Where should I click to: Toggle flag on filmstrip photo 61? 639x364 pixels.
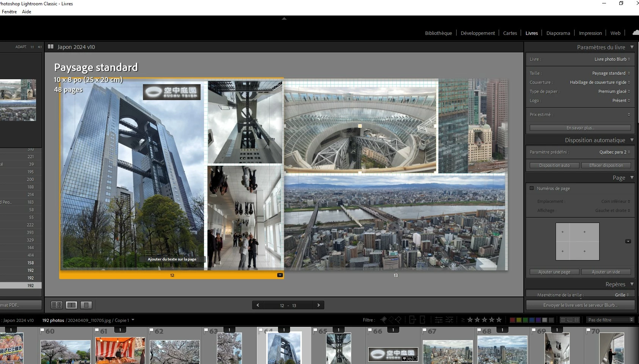coord(97,331)
